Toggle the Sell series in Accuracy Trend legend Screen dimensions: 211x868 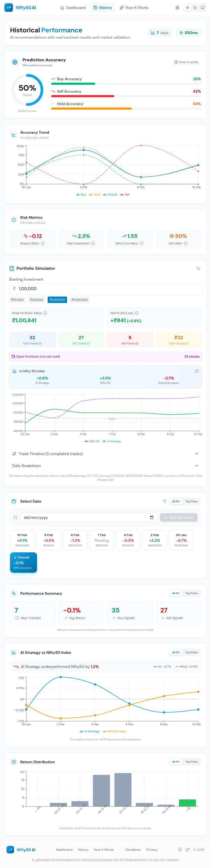point(125,194)
